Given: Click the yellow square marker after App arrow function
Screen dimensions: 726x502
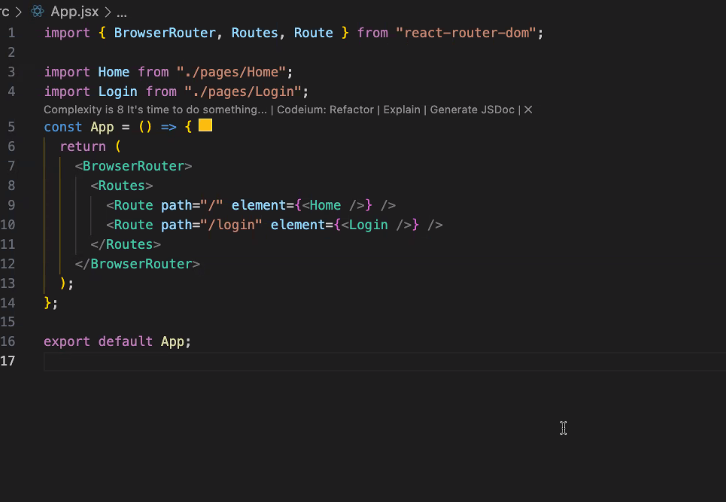Looking at the screenshot, I should (205, 126).
